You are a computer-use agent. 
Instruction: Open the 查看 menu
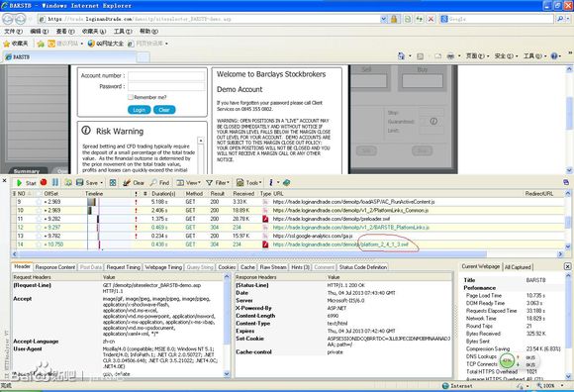64,32
